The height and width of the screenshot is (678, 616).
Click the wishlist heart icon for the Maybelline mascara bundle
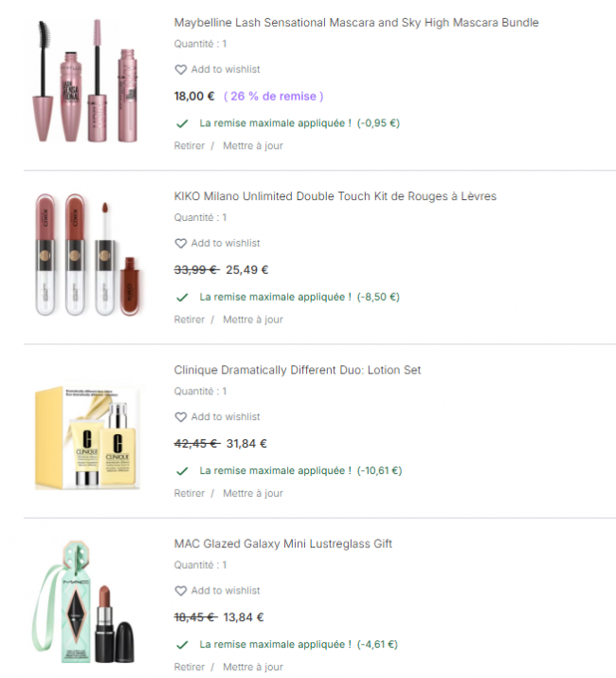tap(181, 69)
